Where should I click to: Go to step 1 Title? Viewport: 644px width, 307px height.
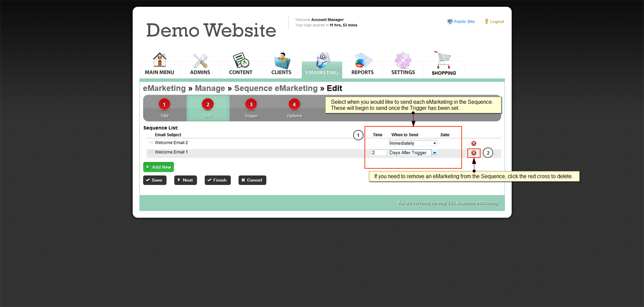coord(164,108)
